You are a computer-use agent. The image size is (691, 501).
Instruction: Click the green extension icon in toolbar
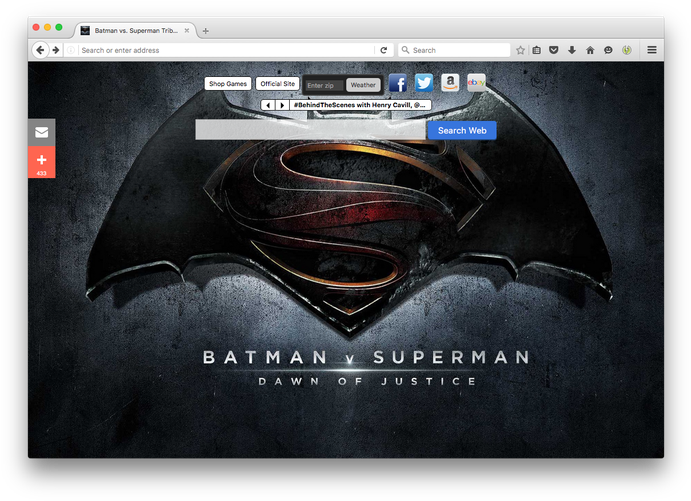tap(627, 50)
